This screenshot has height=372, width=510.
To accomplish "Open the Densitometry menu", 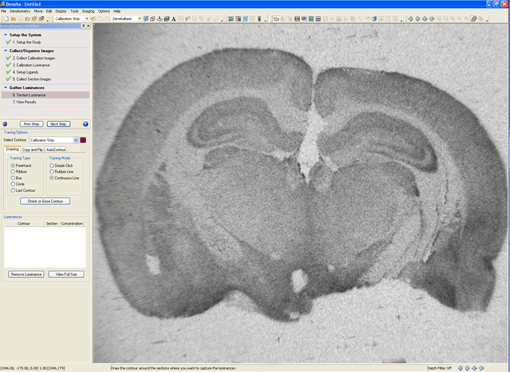I will [20, 11].
